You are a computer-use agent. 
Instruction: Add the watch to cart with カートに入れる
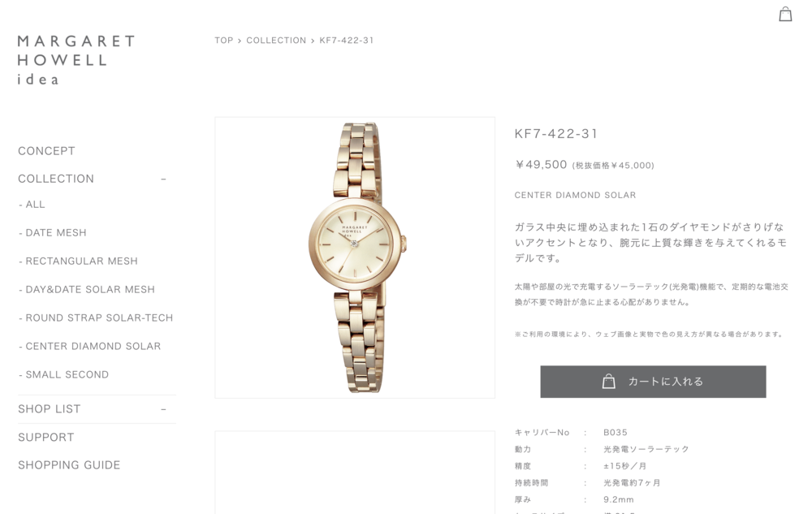pyautogui.click(x=653, y=382)
